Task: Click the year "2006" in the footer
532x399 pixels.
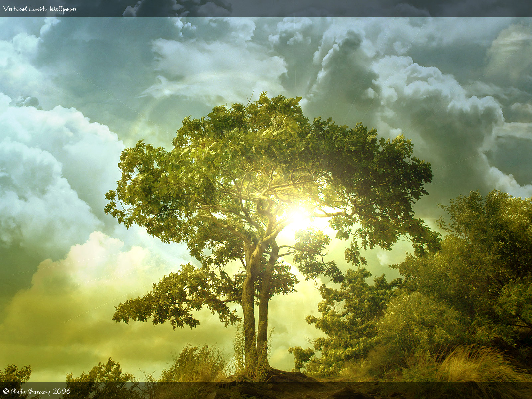Action: click(x=62, y=391)
